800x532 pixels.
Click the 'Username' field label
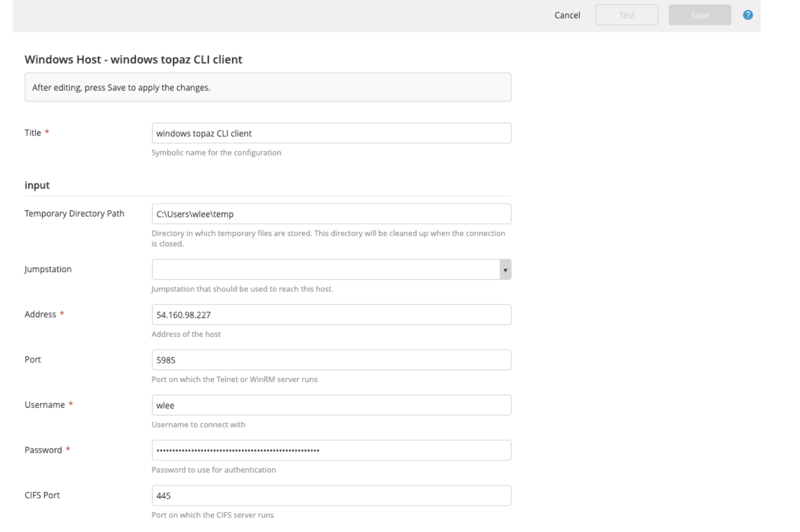(45, 405)
